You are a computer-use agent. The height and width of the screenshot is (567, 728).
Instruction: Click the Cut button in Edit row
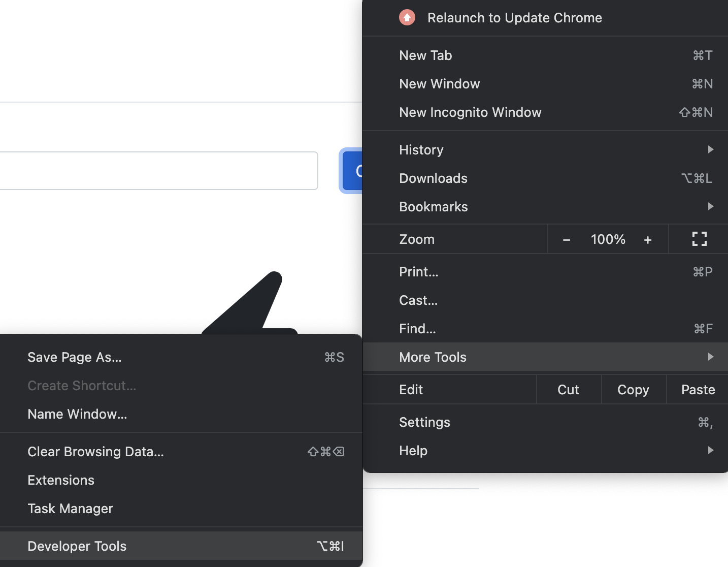coord(569,390)
